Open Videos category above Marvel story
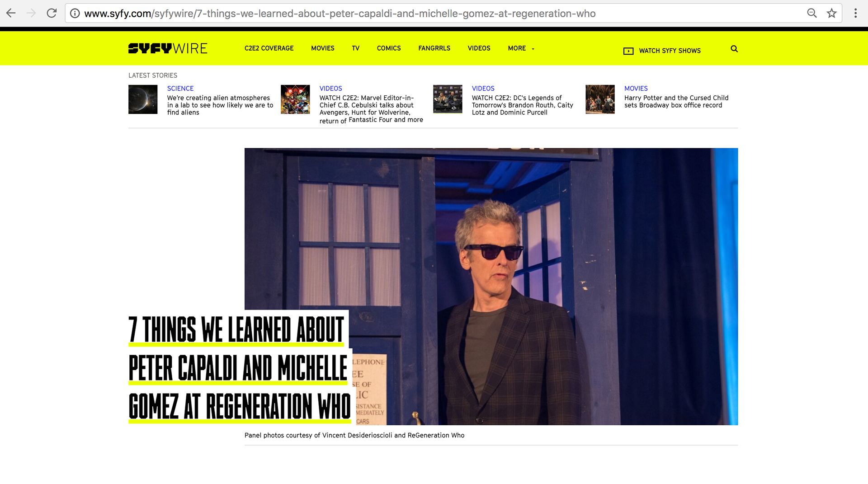The height and width of the screenshot is (484, 868). pos(330,89)
